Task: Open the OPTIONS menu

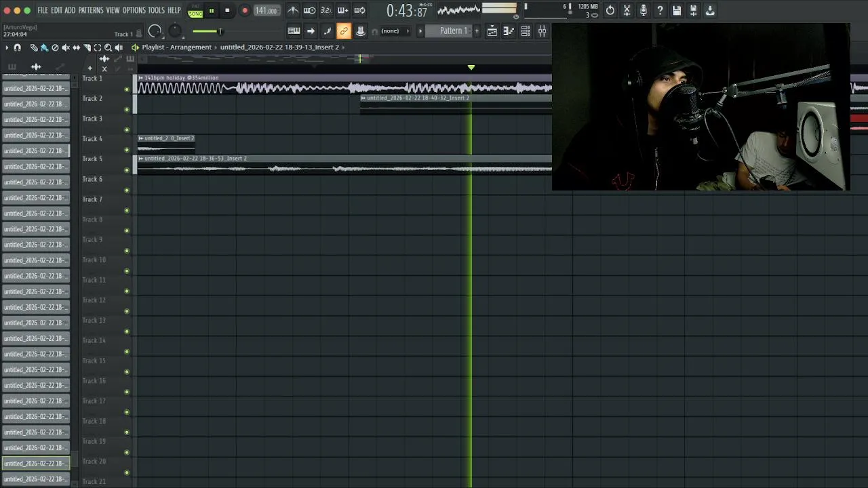Action: click(x=134, y=10)
